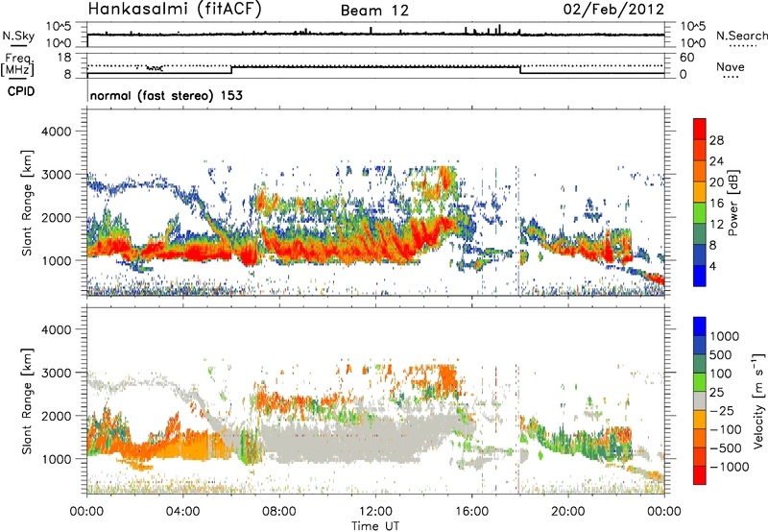Click the "12:00" time axis tick
Screen dimensions: 768x532
click(x=375, y=512)
